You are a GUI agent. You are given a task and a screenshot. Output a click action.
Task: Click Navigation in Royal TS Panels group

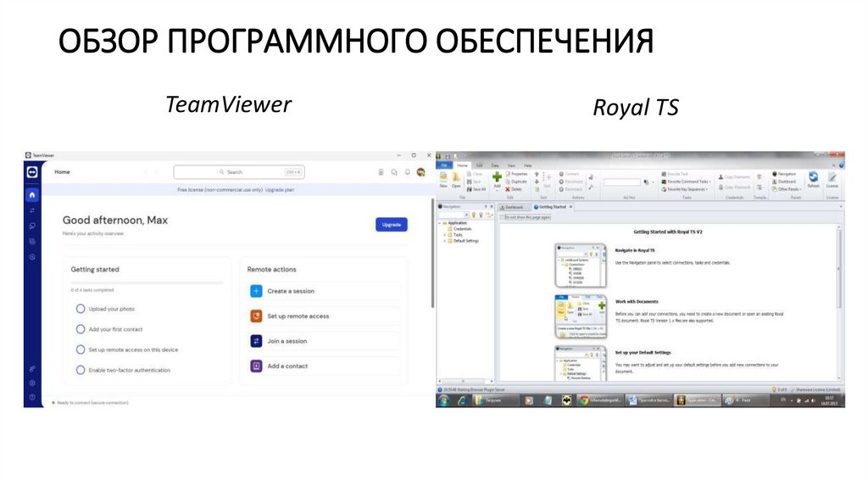coord(784,174)
